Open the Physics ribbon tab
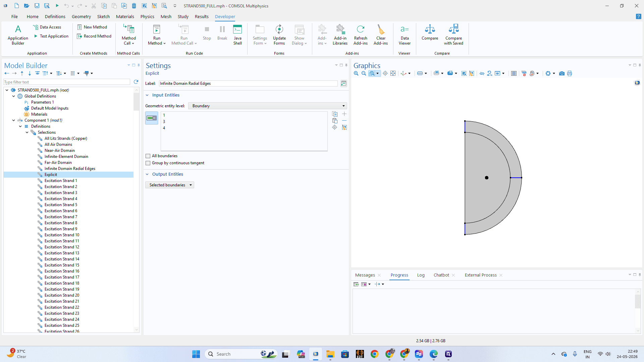644x362 pixels. coord(147,16)
